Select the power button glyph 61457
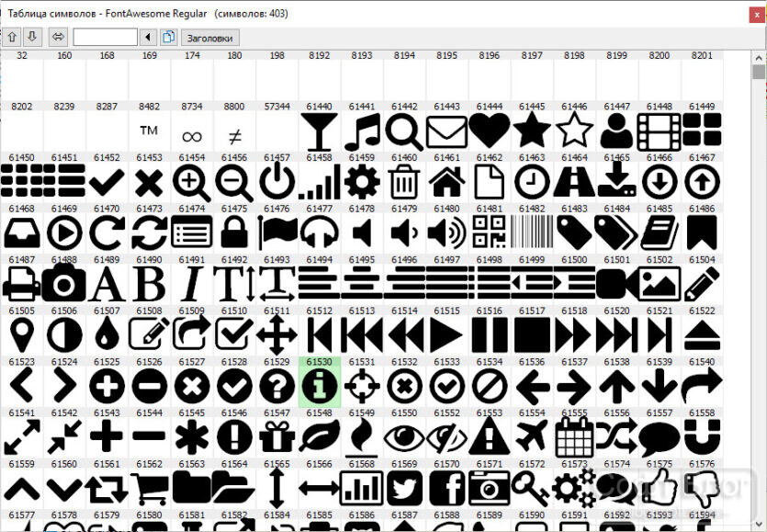Image resolution: width=767 pixels, height=532 pixels. 276,182
